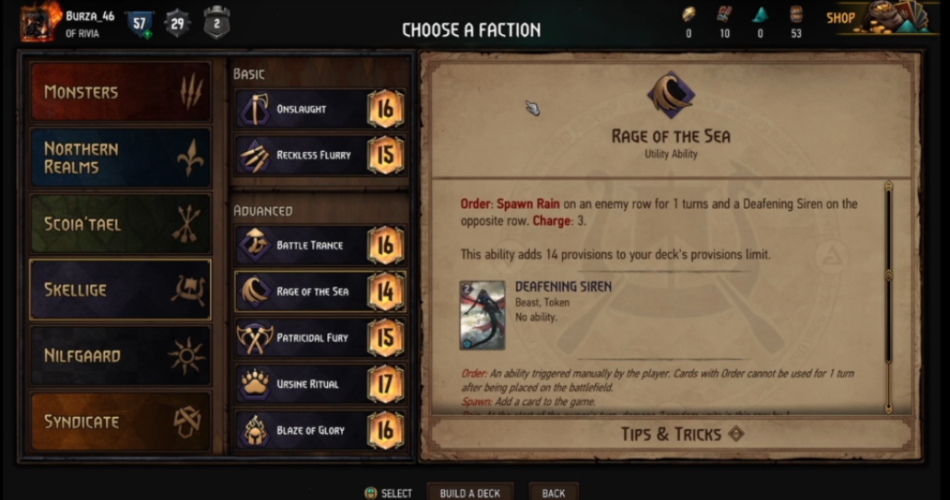Select the Blaze of Glory helmet icon
Screen dimensions: 950x500
255,430
